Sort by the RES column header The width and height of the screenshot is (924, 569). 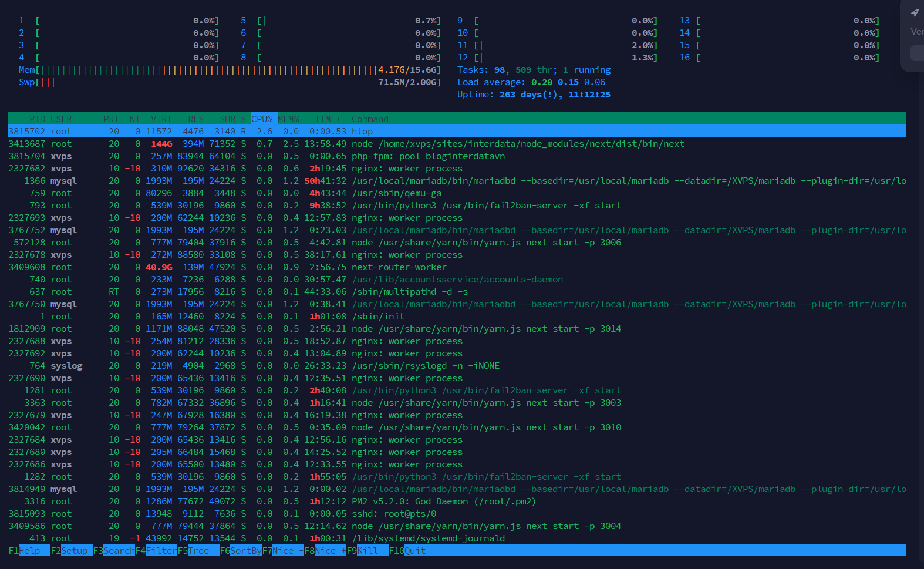click(x=196, y=119)
